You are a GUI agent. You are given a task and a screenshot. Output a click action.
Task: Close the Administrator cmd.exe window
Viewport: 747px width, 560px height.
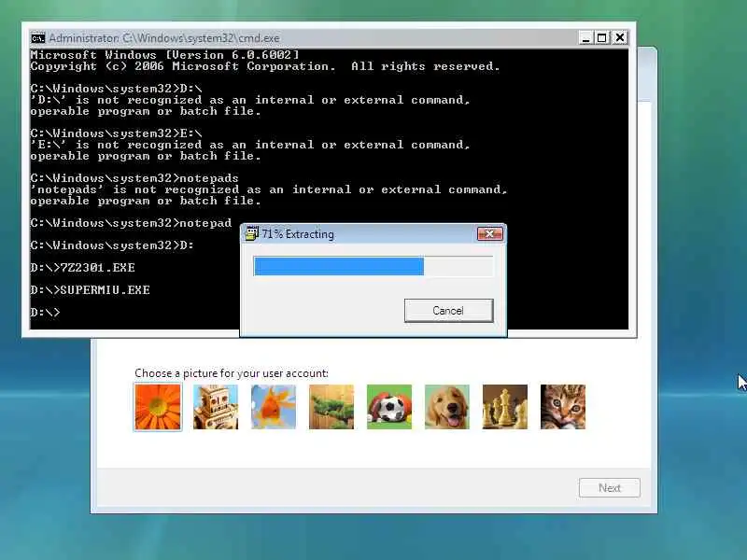619,37
